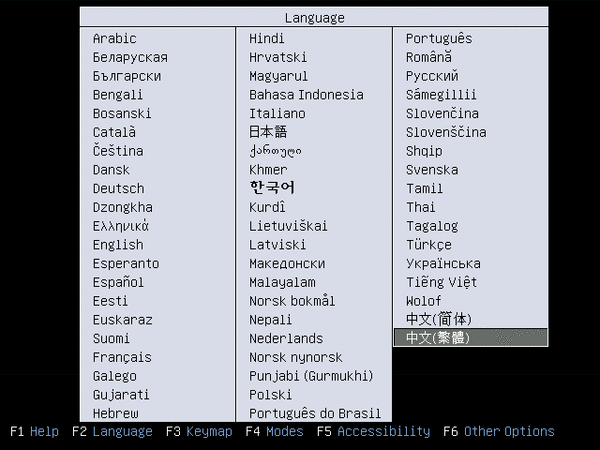Image resolution: width=600 pixels, height=450 pixels.
Task: Select Español language
Action: [118, 282]
